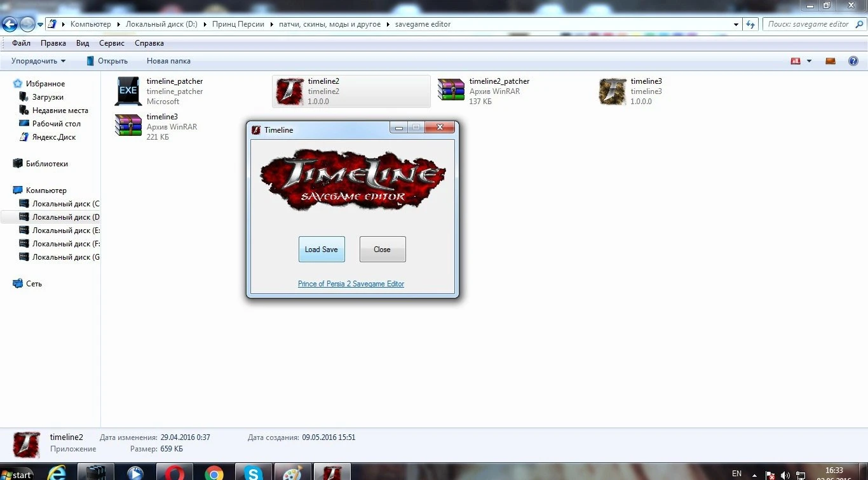Viewport: 868px width, 480px height.
Task: Navigate to Компьютер in the address breadcrumb
Action: pyautogui.click(x=91, y=24)
